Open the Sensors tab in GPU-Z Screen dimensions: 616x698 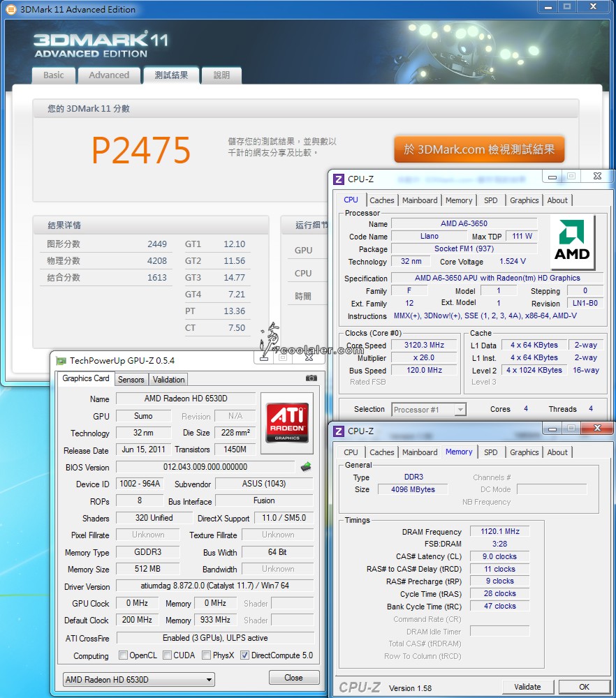(131, 379)
